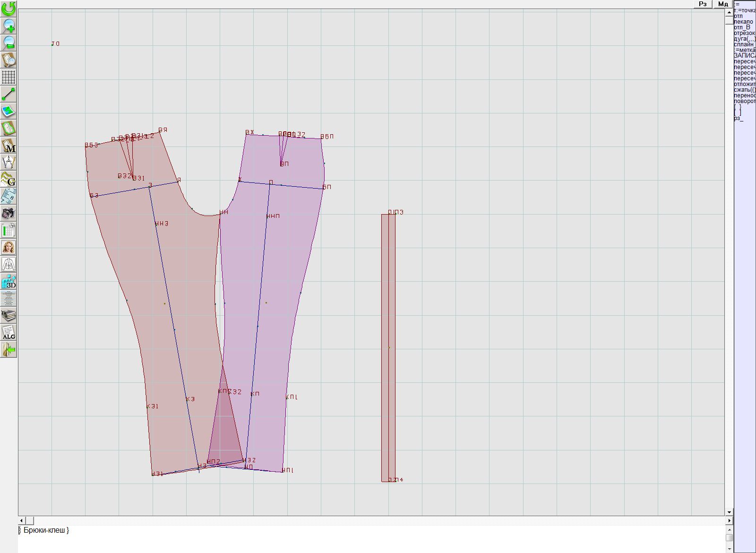
Task: Click the exit door icon
Action: pos(9,350)
